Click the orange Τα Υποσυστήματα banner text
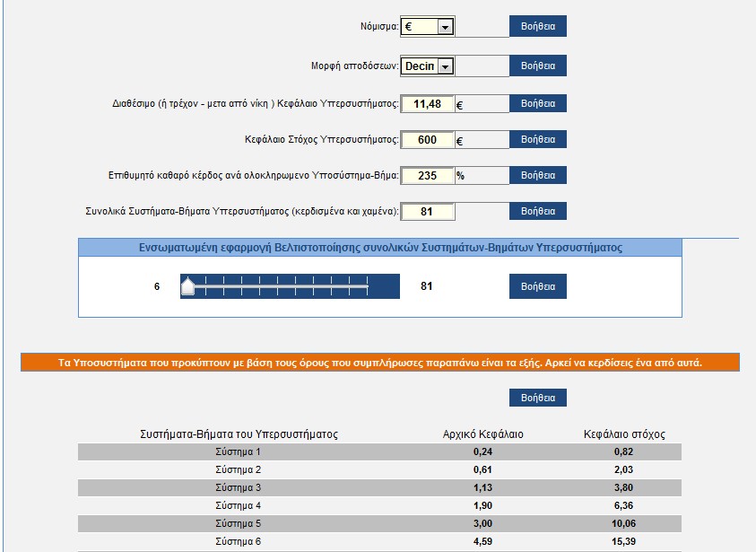The height and width of the screenshot is (552, 756). pyautogui.click(x=380, y=363)
